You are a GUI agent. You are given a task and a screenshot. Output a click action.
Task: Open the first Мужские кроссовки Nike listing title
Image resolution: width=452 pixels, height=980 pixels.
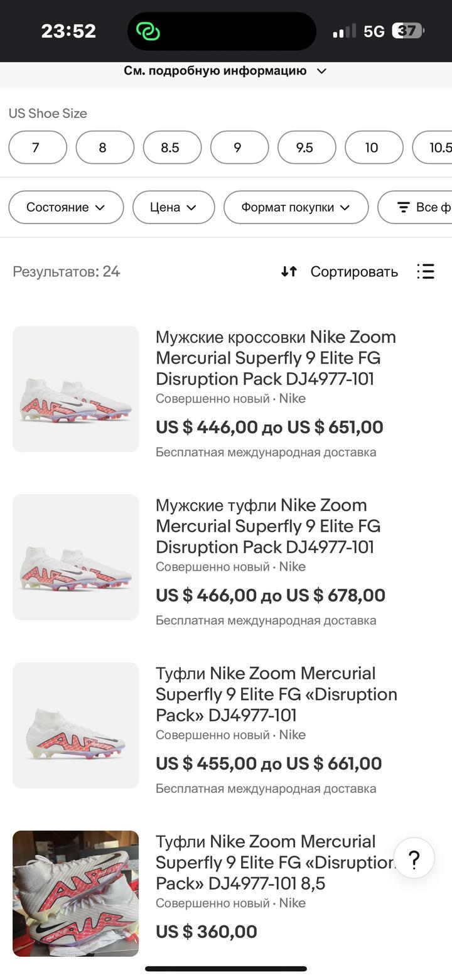click(276, 358)
